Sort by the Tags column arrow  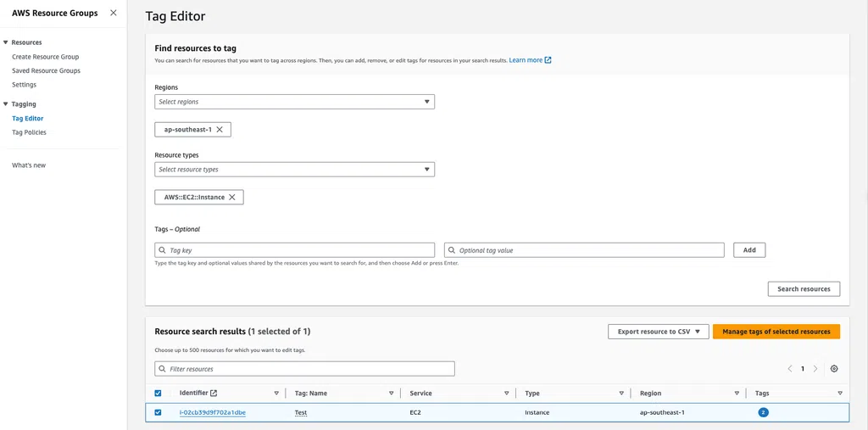coord(840,394)
